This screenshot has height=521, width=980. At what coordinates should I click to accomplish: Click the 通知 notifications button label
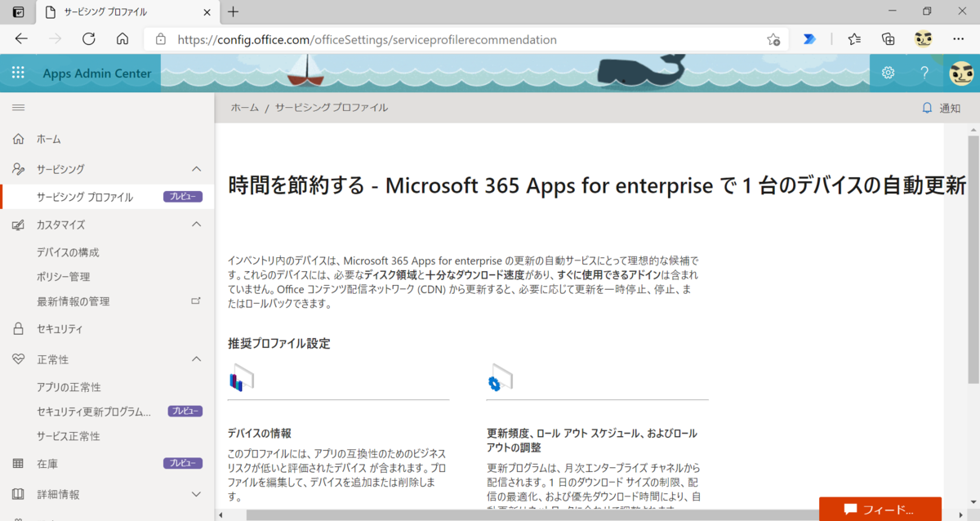950,108
